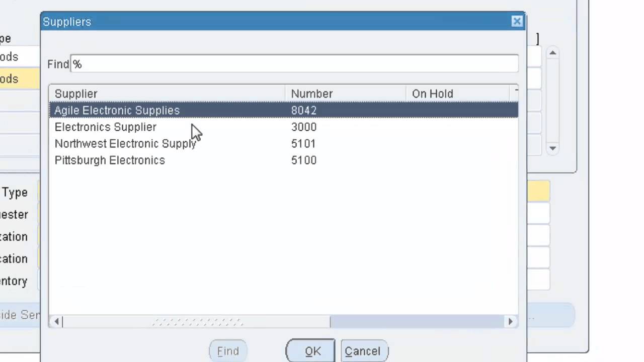The image size is (644, 362).
Task: Click background window's scroll up arrow
Action: tap(552, 53)
